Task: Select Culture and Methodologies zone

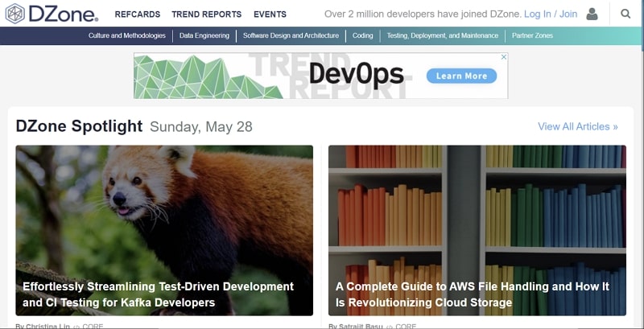Action: coord(127,35)
